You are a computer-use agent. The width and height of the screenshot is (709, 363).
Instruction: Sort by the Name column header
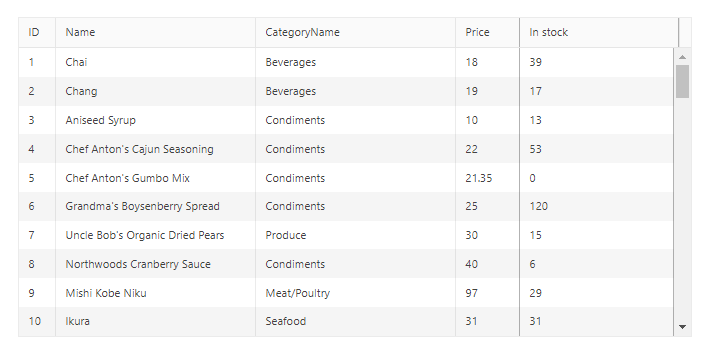pos(156,33)
